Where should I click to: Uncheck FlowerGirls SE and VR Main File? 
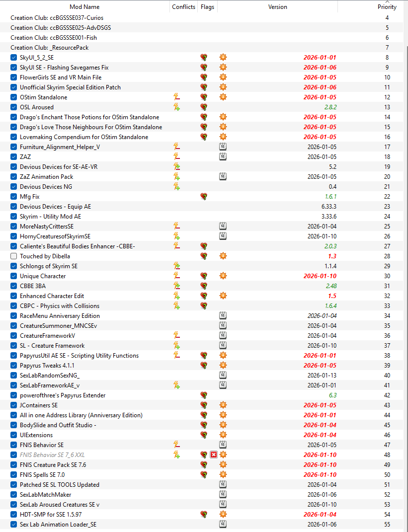pyautogui.click(x=13, y=77)
